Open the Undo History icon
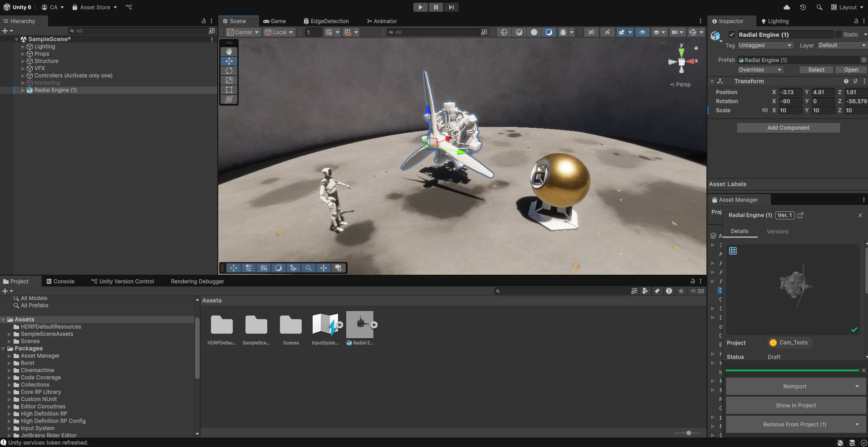This screenshot has width=868, height=447. [x=803, y=7]
